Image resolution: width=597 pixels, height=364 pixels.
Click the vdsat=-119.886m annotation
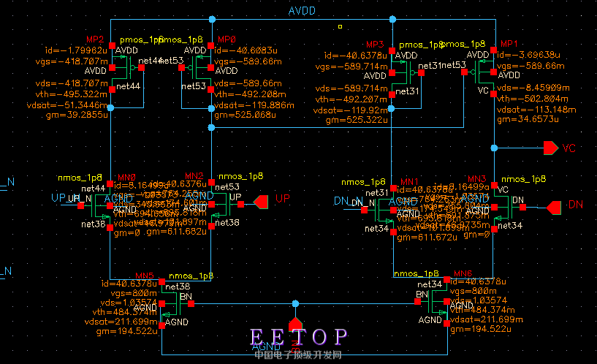tap(254, 105)
